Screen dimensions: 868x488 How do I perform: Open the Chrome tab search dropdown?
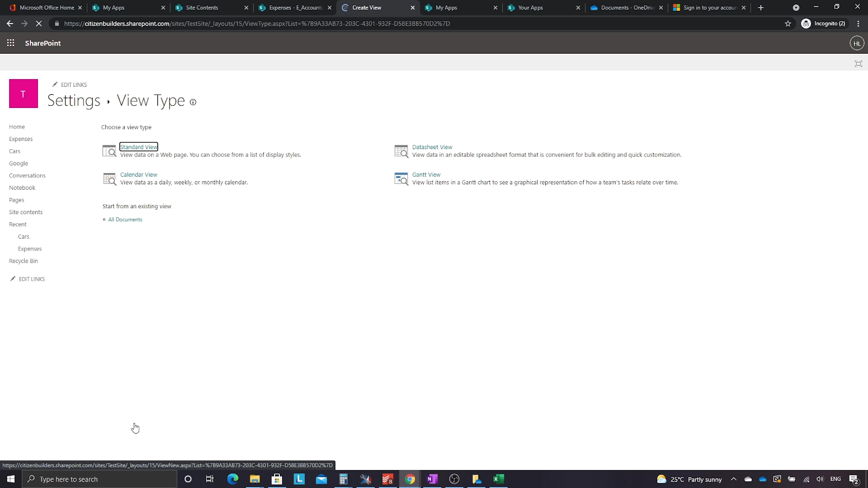[796, 8]
